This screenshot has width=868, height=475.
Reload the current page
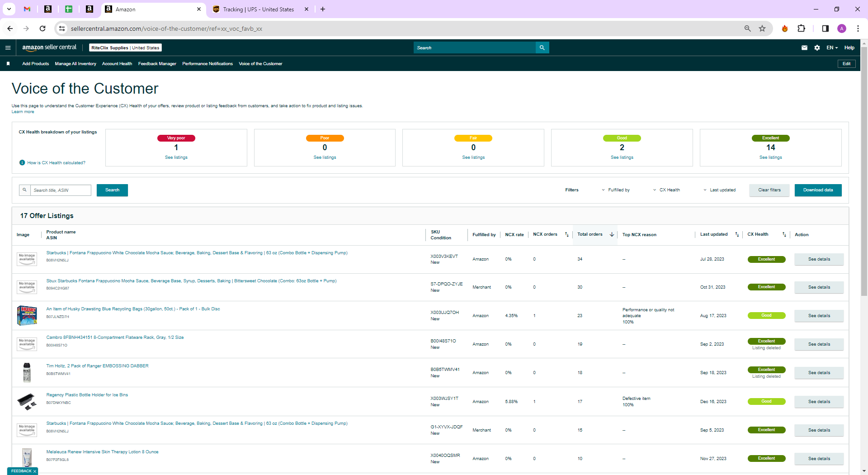(42, 28)
